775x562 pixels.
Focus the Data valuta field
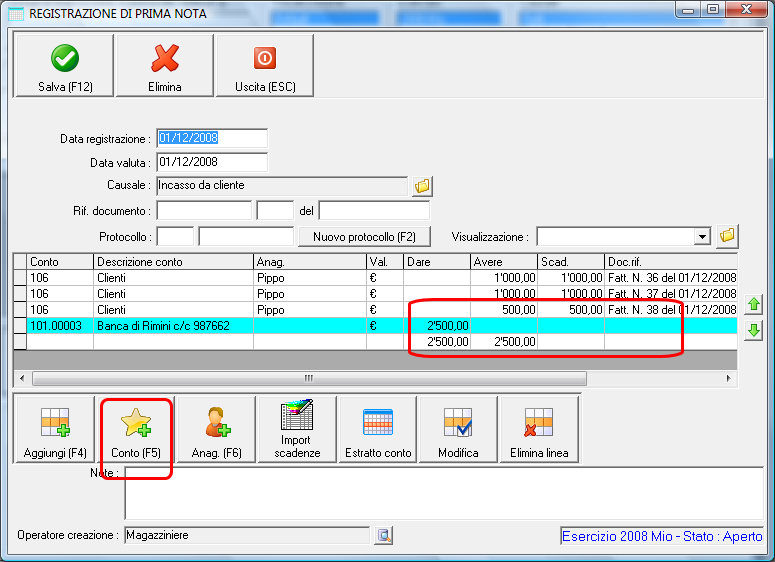point(212,162)
